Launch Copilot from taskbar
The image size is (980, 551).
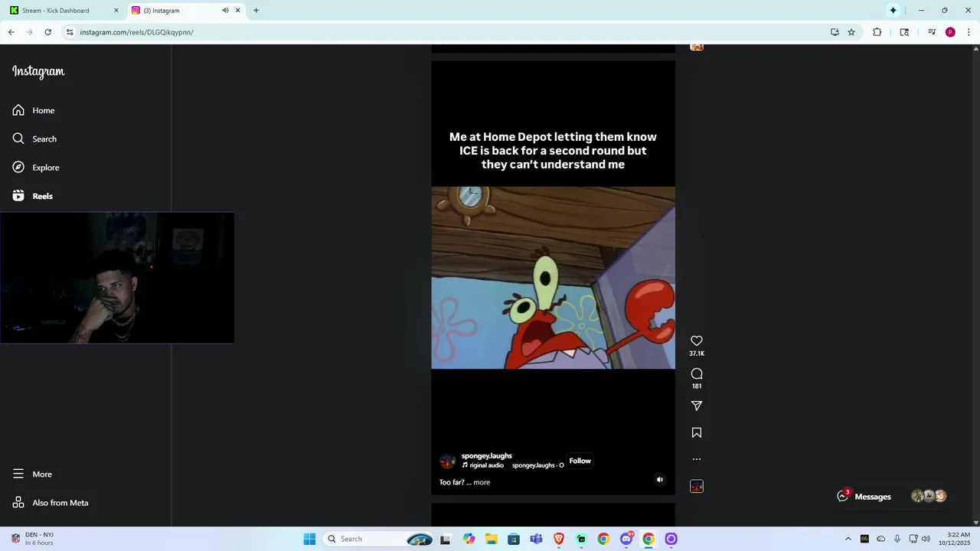469,539
